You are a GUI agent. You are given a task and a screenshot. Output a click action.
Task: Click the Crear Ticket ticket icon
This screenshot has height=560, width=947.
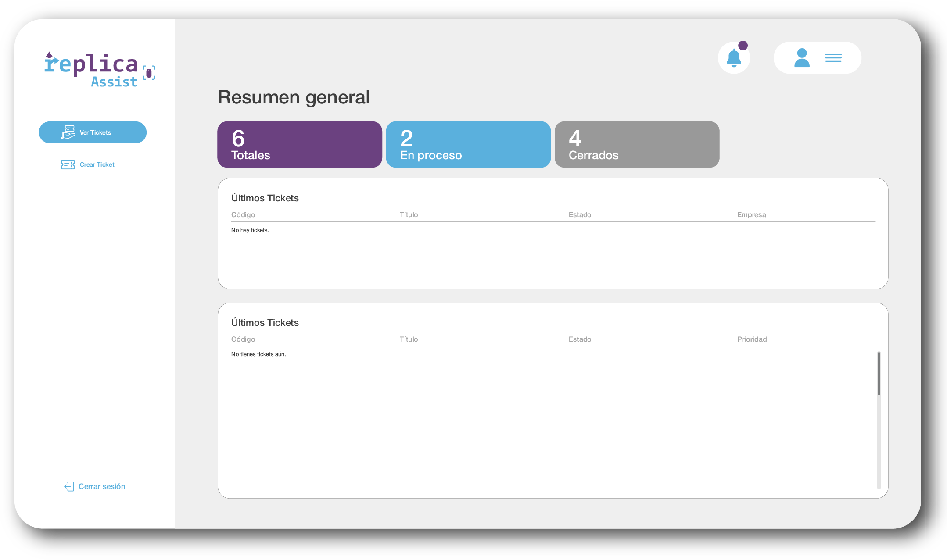click(x=68, y=164)
